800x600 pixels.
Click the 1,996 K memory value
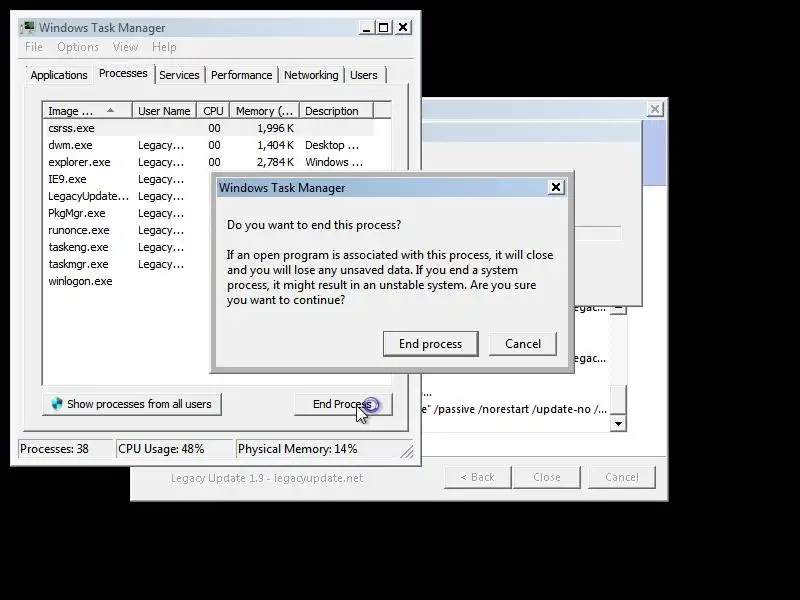click(x=276, y=128)
